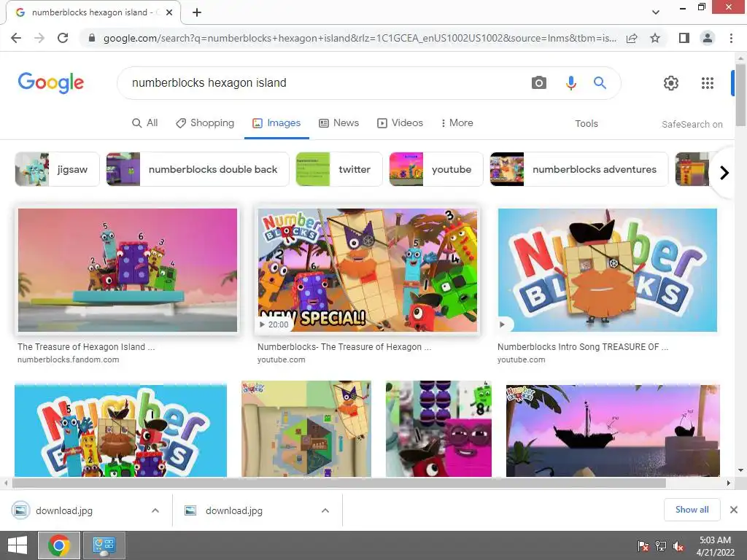747x560 pixels.
Task: Open the pirate ship silhouette thumbnail
Action: 613,430
